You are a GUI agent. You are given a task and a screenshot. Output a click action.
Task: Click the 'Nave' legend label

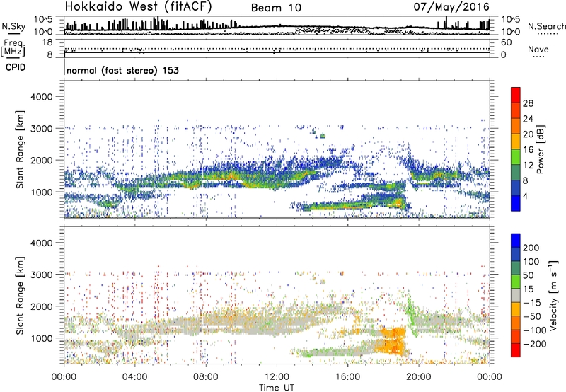tap(538, 50)
